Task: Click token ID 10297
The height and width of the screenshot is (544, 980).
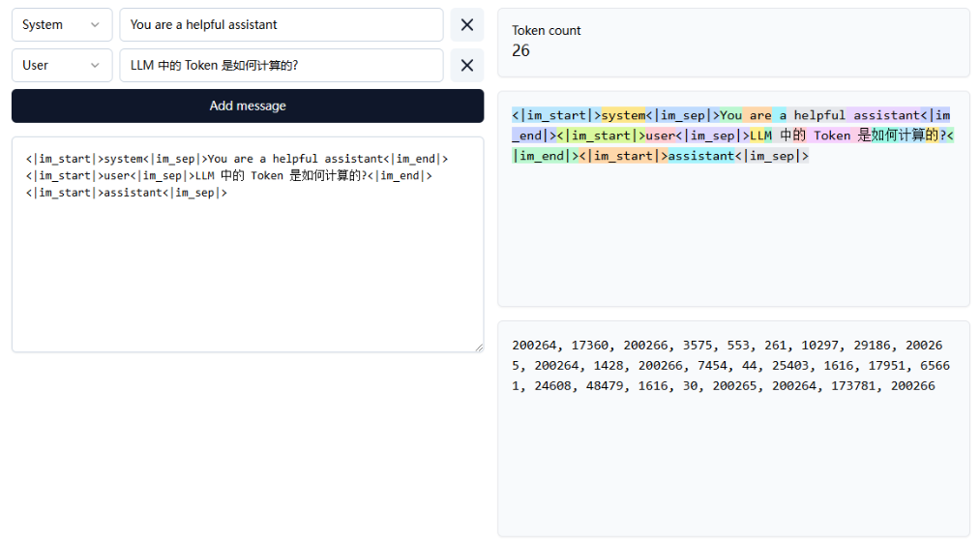Action: tap(820, 346)
